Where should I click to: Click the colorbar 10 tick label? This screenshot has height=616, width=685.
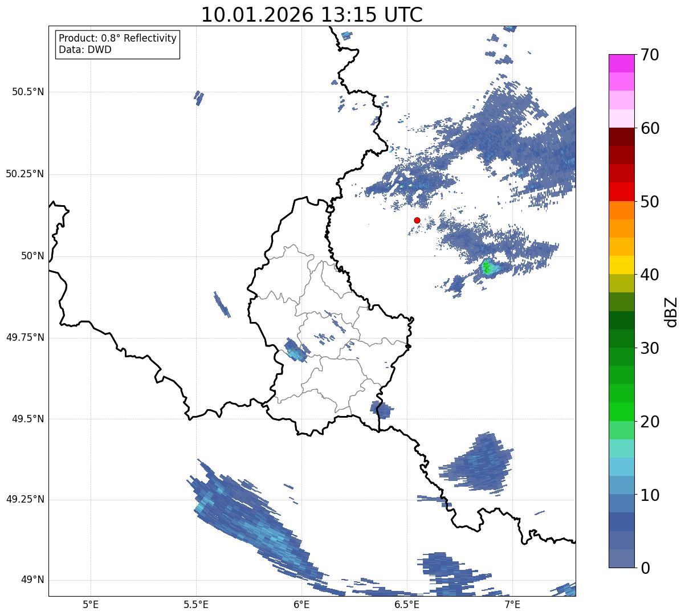(x=650, y=495)
